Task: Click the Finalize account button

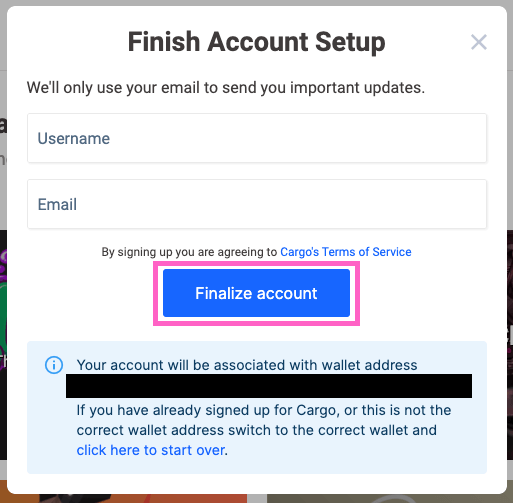Action: coord(256,293)
